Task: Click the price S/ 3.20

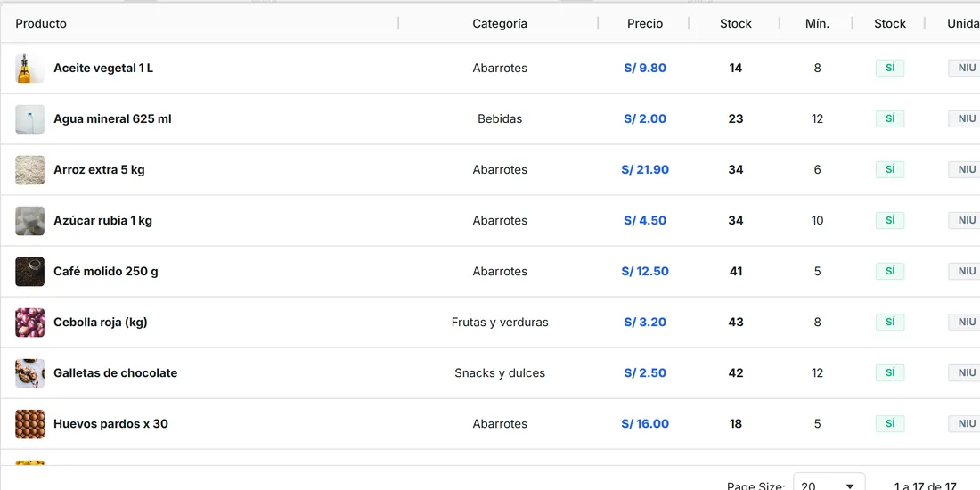Action: coord(645,323)
